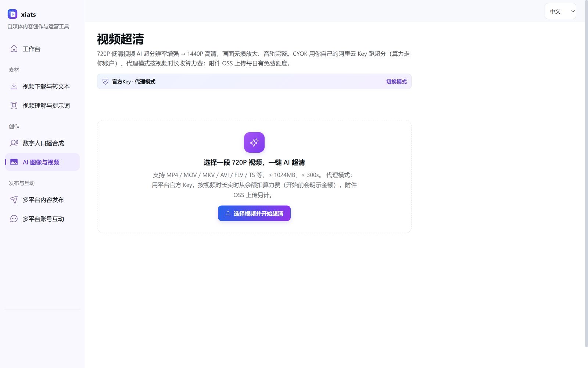Click the xiats app logo icon
This screenshot has height=368, width=588.
tap(12, 14)
